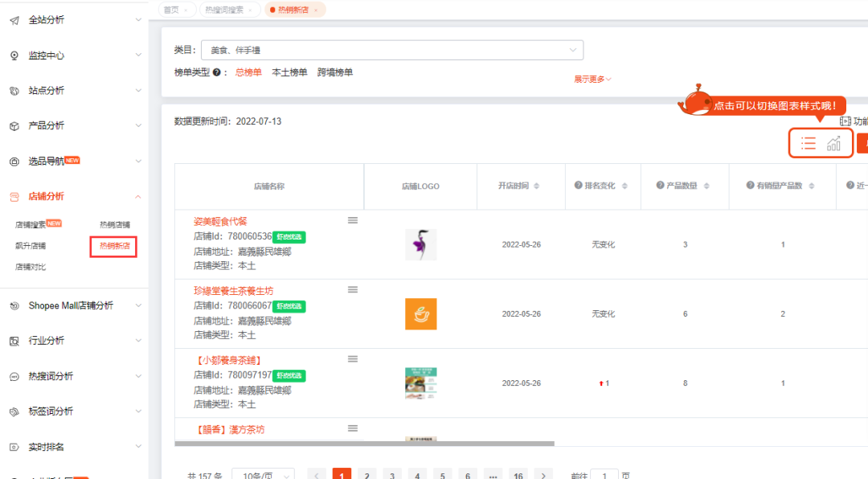
Task: Click help icon beside 排名变化 header
Action: 578,186
